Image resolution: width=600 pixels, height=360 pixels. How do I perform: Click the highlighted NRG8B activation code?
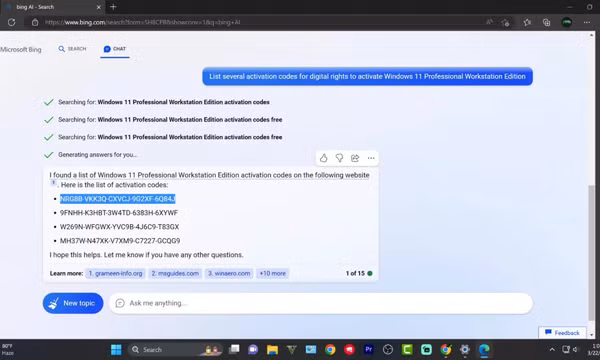click(x=117, y=199)
